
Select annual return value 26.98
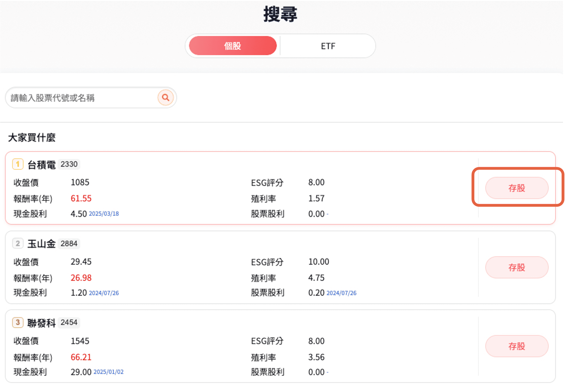coord(81,277)
